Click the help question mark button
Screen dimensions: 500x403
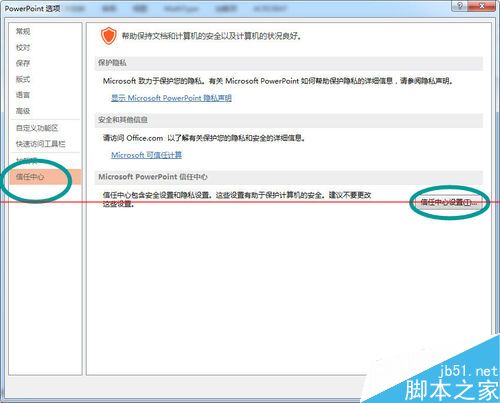point(460,6)
